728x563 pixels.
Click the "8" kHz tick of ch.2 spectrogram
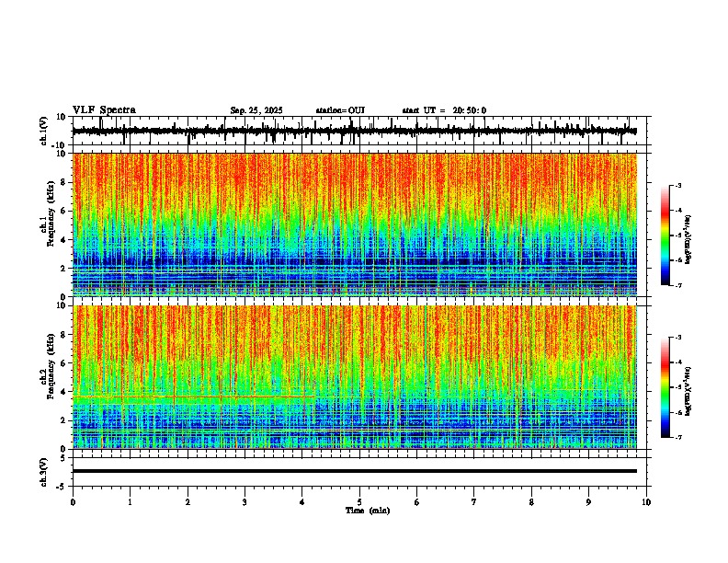(x=64, y=335)
